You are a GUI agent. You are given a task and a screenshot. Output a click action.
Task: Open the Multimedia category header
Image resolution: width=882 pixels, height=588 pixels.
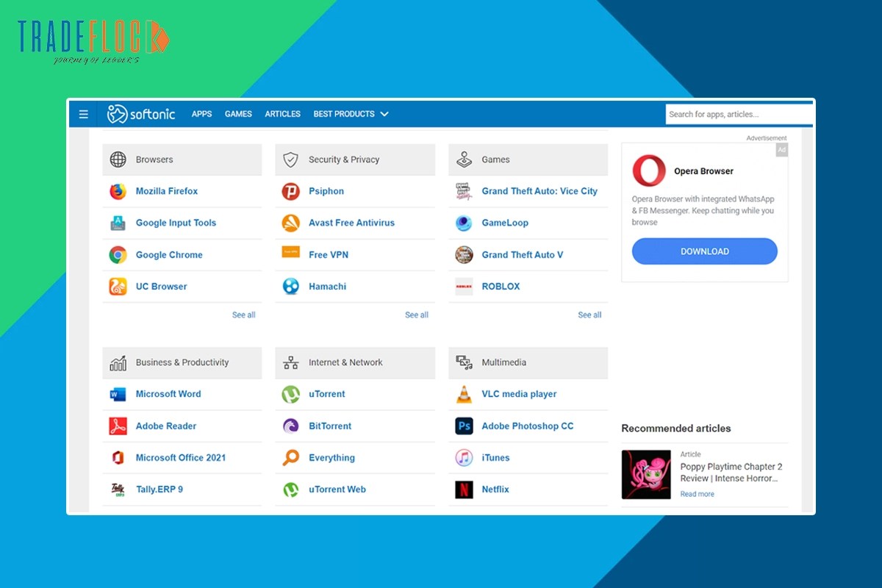tap(528, 363)
